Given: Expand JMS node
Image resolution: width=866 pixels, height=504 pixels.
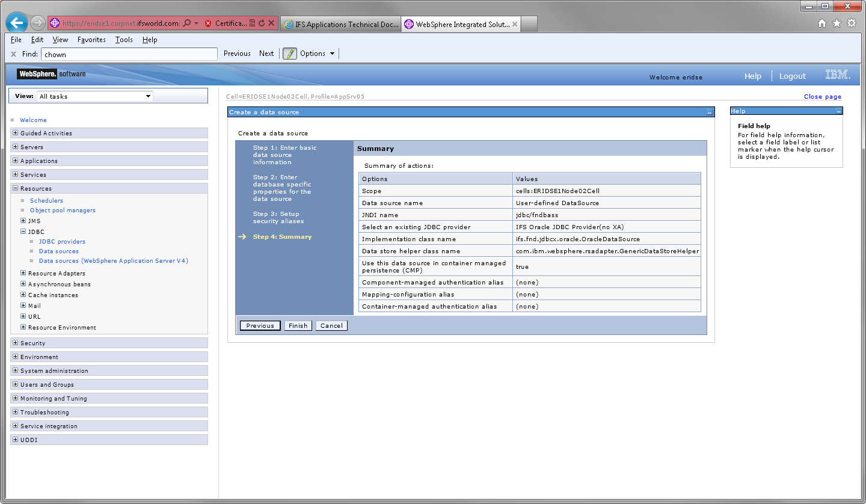Looking at the screenshot, I should 23,221.
